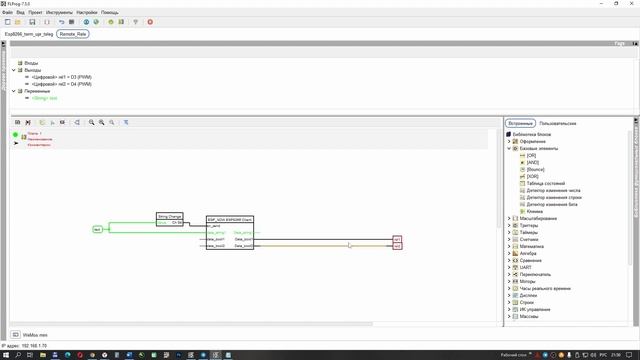Click the blue round toolbar icon
The image size is (640, 360).
click(86, 22)
